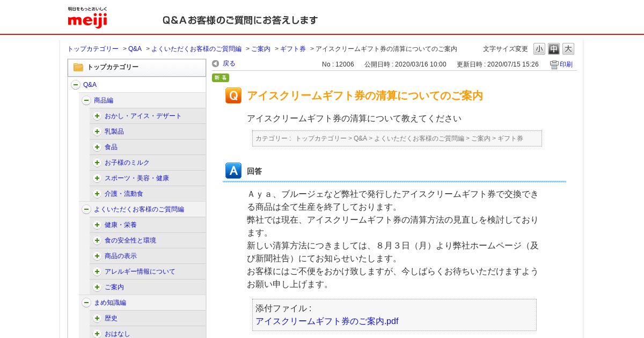Click the トップカテゴリー panel header
Viewport: 644px width, 338px height.
pyautogui.click(x=137, y=68)
